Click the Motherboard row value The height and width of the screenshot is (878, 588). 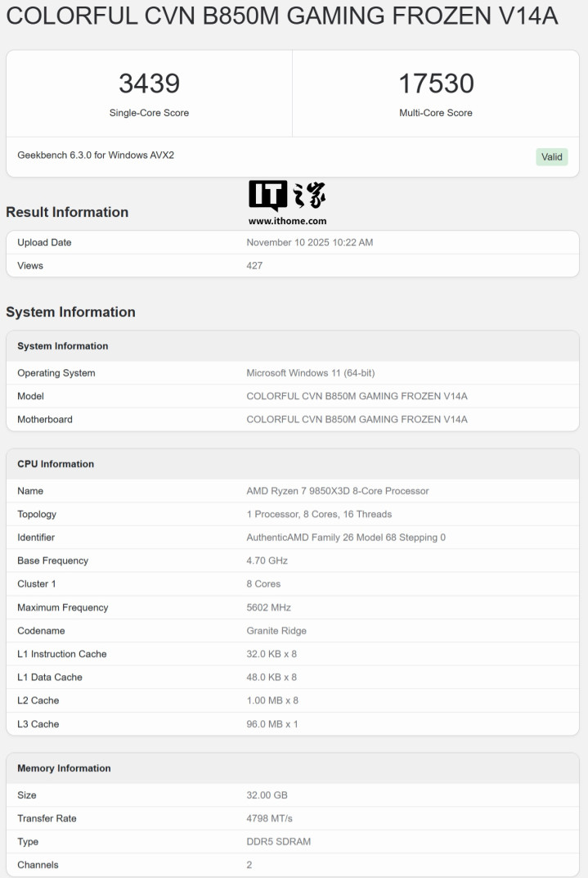tap(357, 420)
